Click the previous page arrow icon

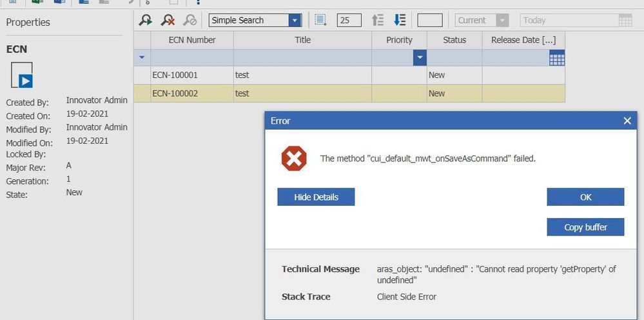(x=378, y=20)
